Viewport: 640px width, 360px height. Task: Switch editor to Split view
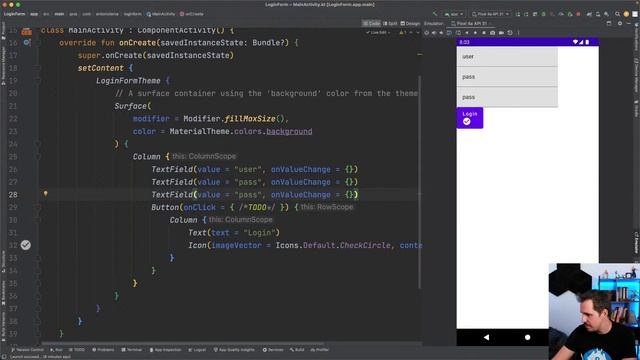[x=390, y=24]
